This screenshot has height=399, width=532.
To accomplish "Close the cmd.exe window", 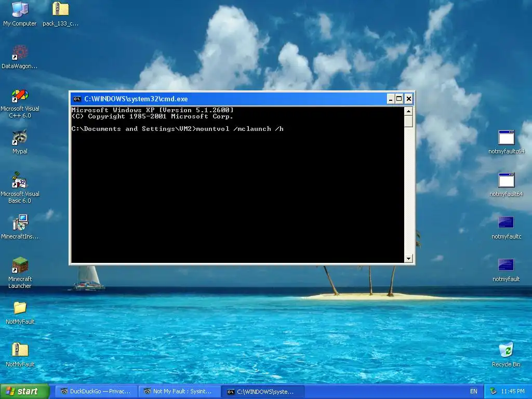I will (408, 99).
